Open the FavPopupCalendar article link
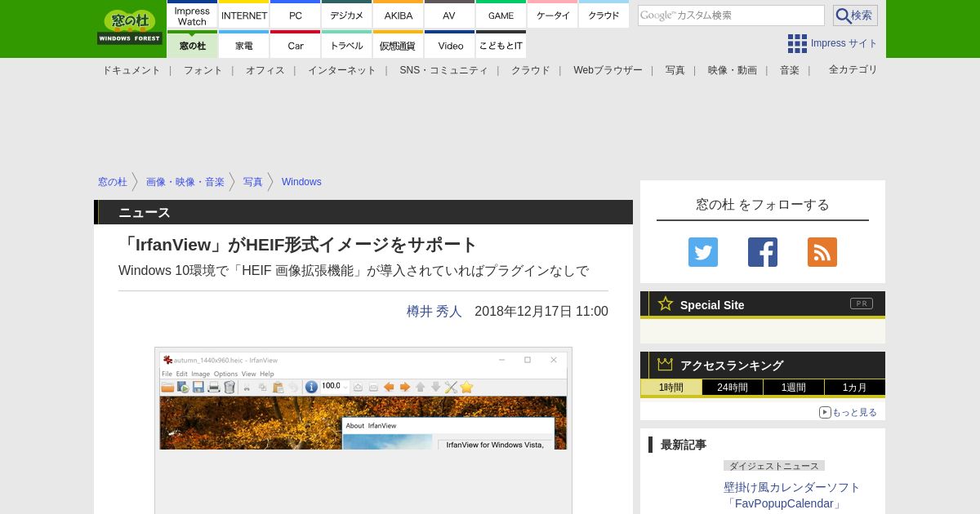The width and height of the screenshot is (980, 514). [x=792, y=495]
